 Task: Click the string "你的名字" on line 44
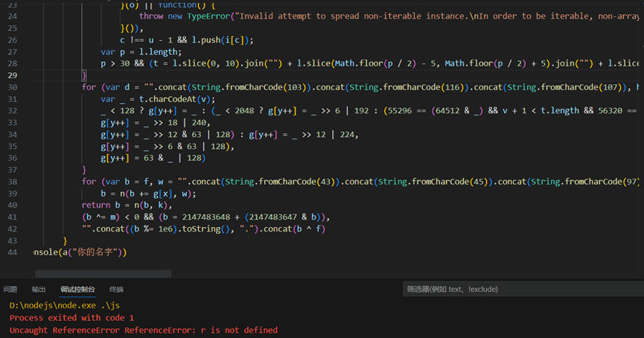tap(95, 252)
